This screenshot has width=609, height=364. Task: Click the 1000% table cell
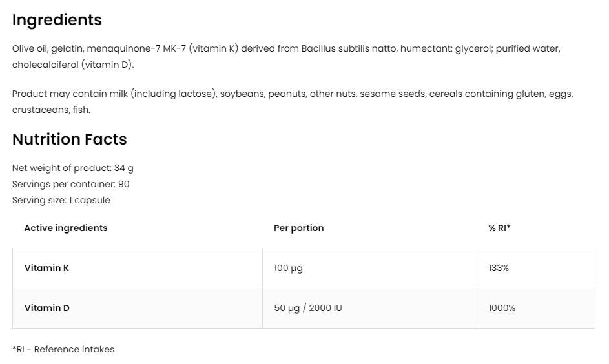(x=502, y=308)
